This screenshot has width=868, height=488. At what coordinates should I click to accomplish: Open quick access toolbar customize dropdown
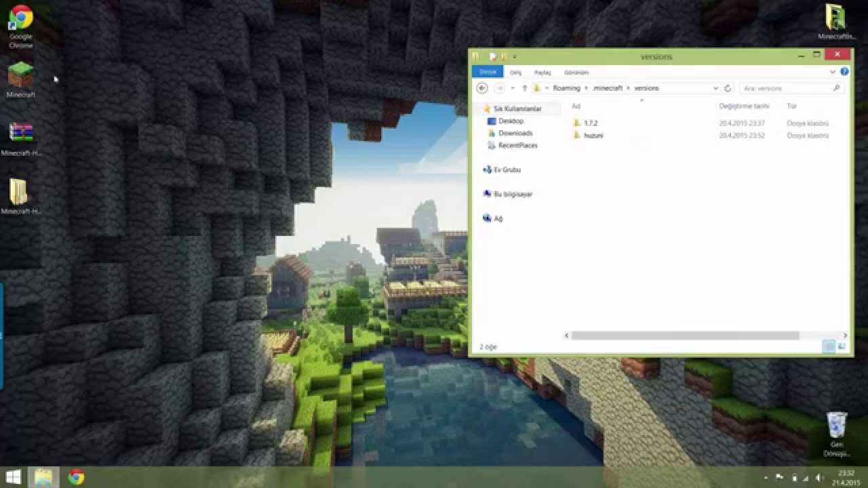coord(515,56)
